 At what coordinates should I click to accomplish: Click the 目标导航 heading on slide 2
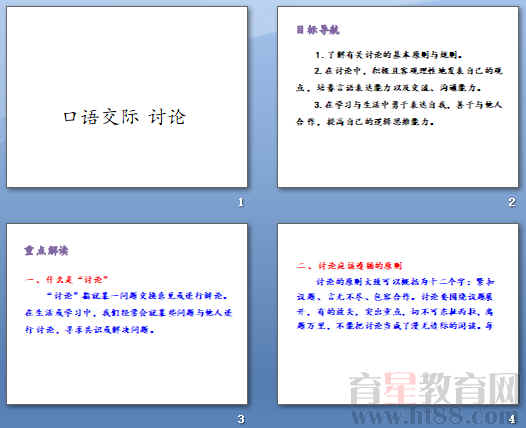[318, 30]
